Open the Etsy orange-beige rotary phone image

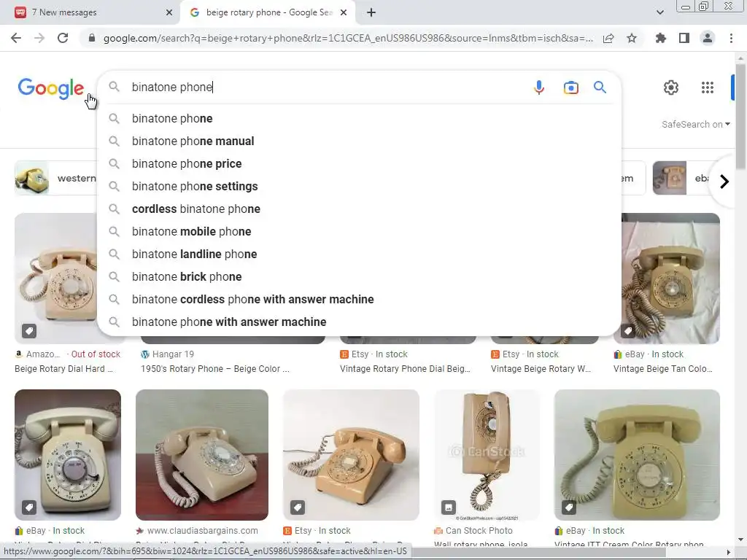pos(351,455)
